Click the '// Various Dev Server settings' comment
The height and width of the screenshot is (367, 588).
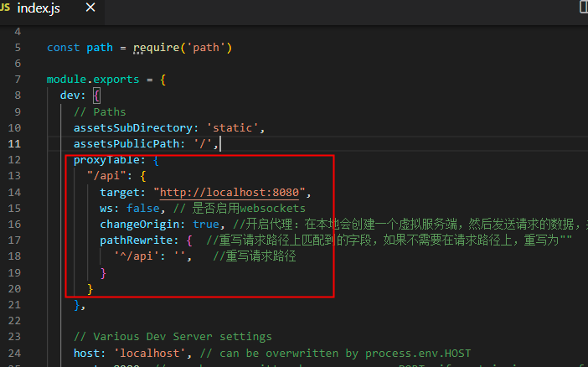tap(173, 337)
